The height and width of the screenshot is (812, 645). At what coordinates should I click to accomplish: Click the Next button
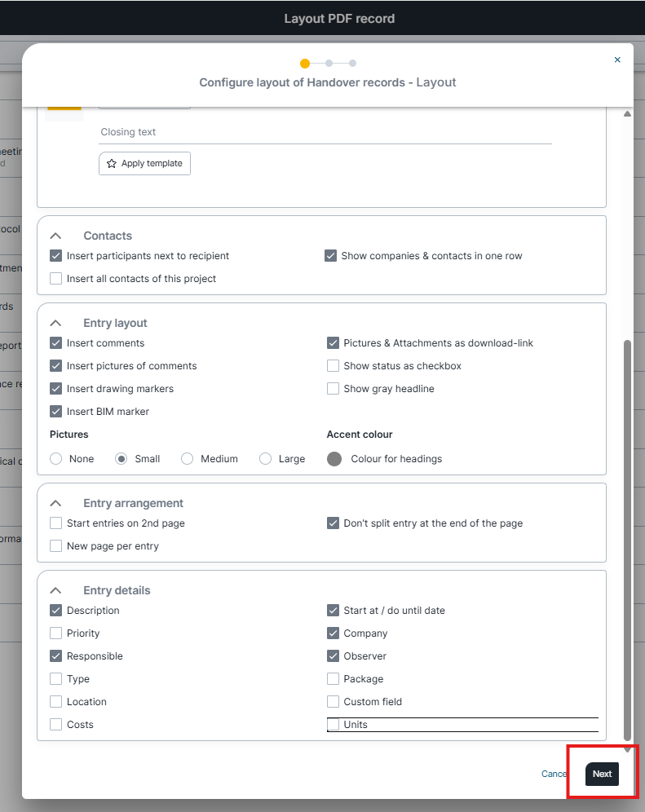click(x=602, y=774)
